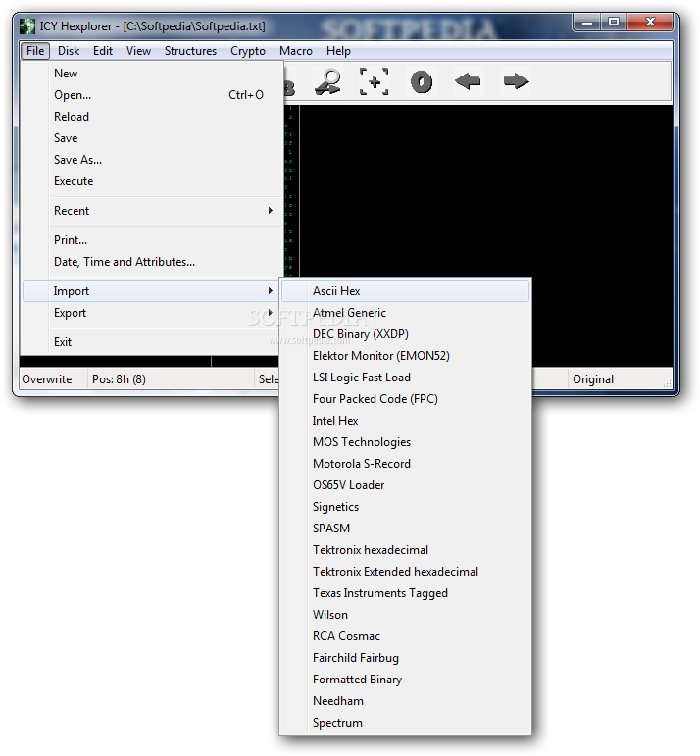Import as Needham
Screen dimensions: 700x756
coord(406,701)
